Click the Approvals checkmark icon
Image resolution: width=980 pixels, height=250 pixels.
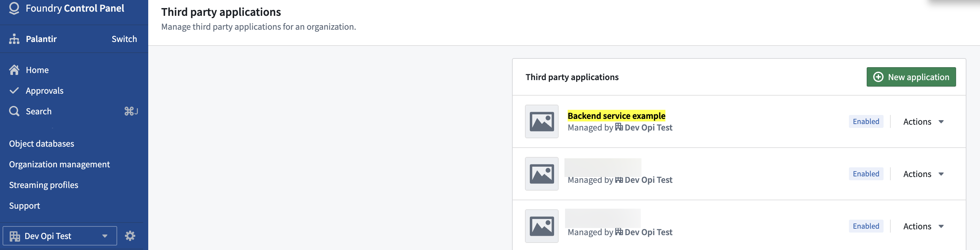tap(14, 90)
